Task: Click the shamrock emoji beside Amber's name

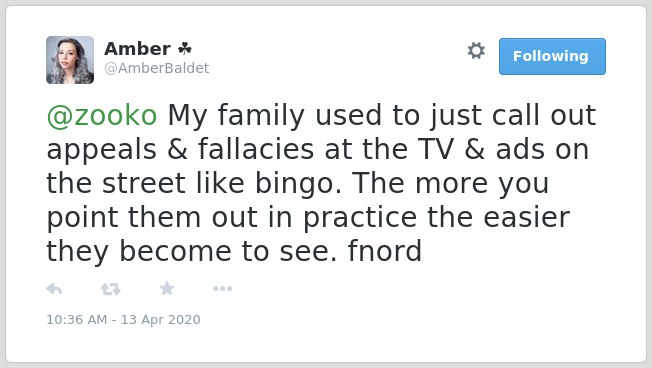Action: coord(185,49)
